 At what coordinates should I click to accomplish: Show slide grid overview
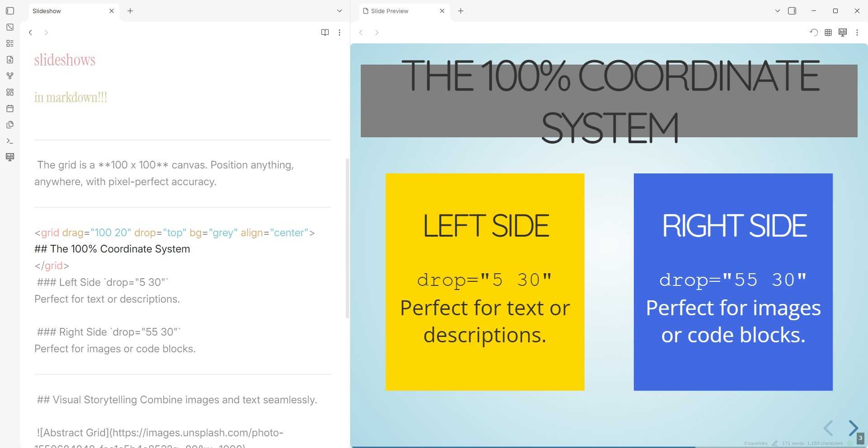pos(828,33)
